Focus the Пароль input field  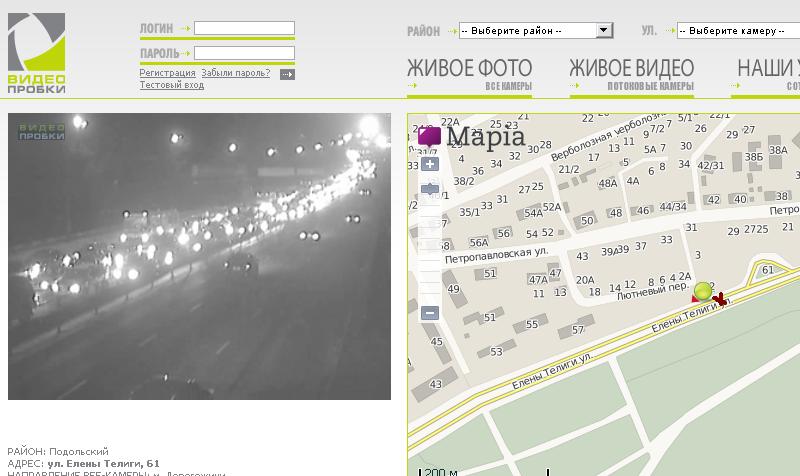click(x=244, y=53)
